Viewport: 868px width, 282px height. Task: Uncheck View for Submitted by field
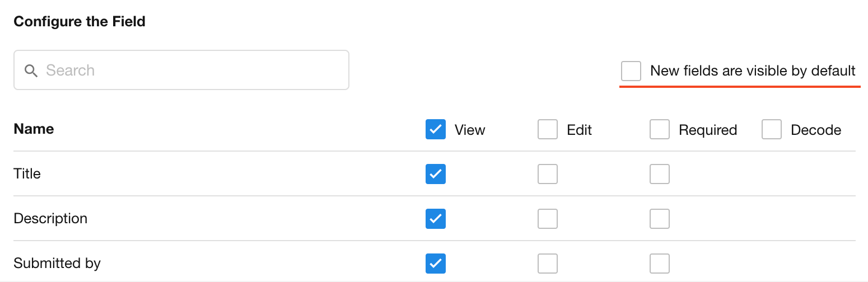coord(436,263)
